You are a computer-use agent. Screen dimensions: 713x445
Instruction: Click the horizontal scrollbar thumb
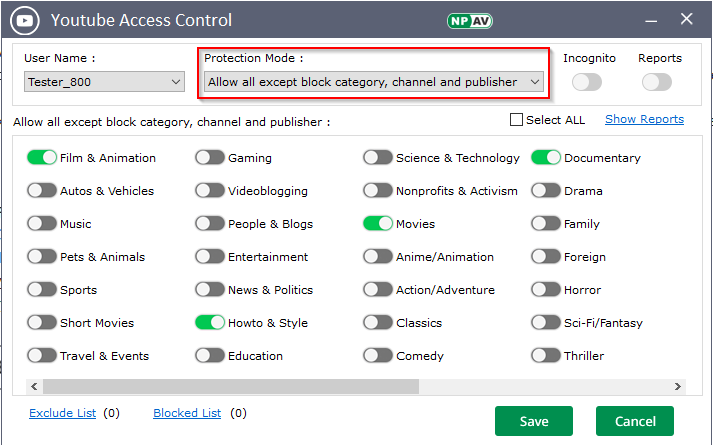230,386
